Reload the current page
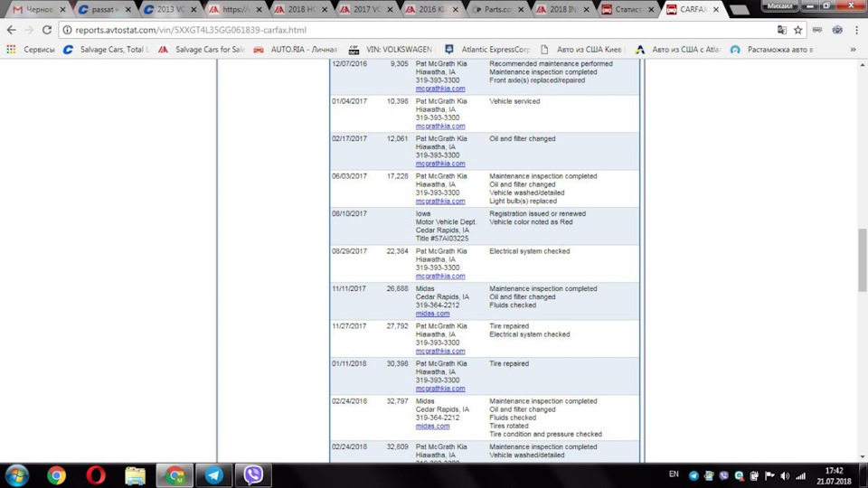 47,30
